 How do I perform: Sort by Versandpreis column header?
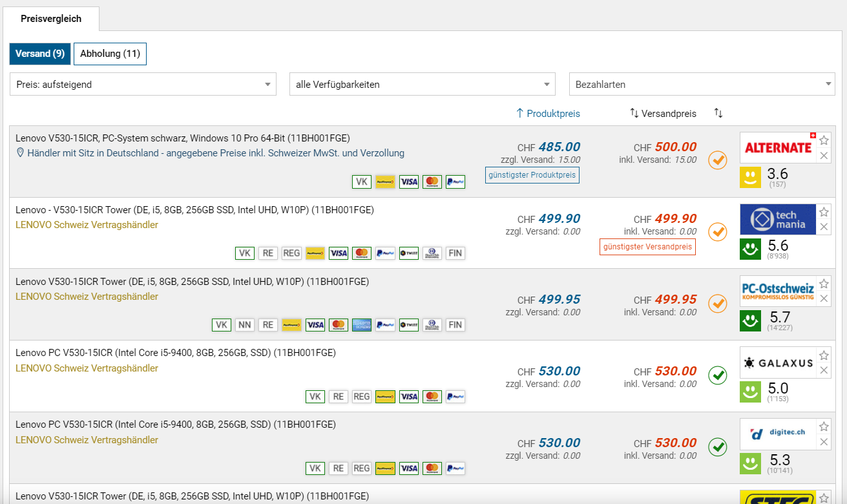point(664,114)
